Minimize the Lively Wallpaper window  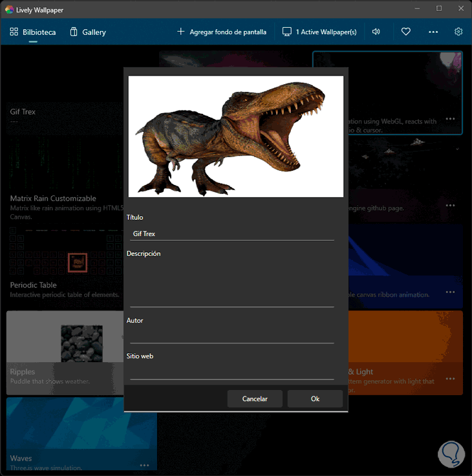pos(417,8)
